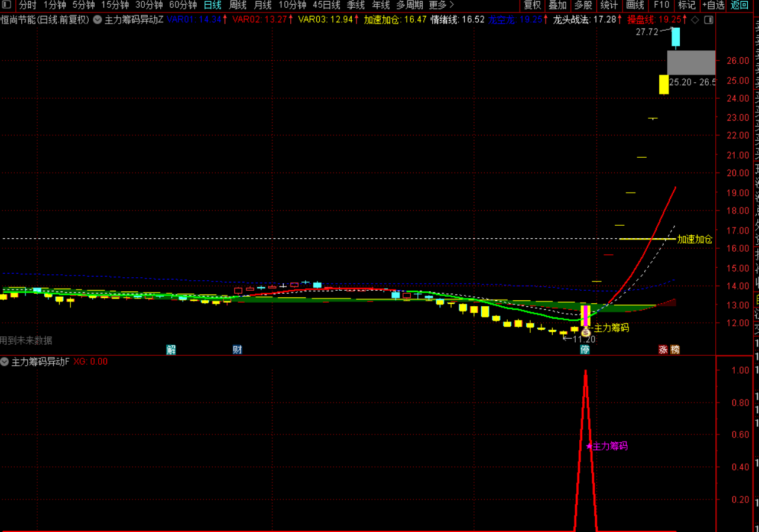The width and height of the screenshot is (759, 532).
Task: Expand the 主力筹码异动Z indicator dropdown
Action: (98, 20)
